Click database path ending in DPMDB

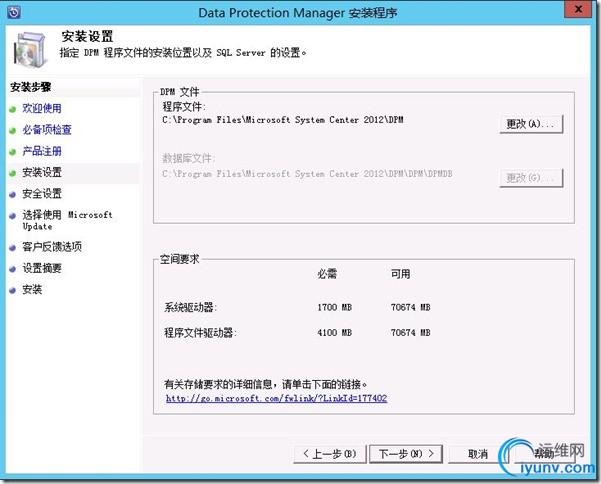point(307,174)
